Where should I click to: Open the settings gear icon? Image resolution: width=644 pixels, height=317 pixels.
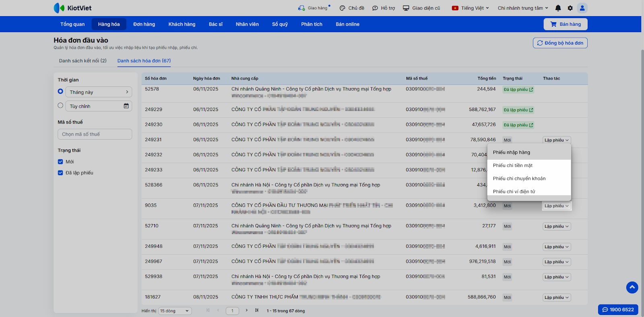[x=570, y=8]
